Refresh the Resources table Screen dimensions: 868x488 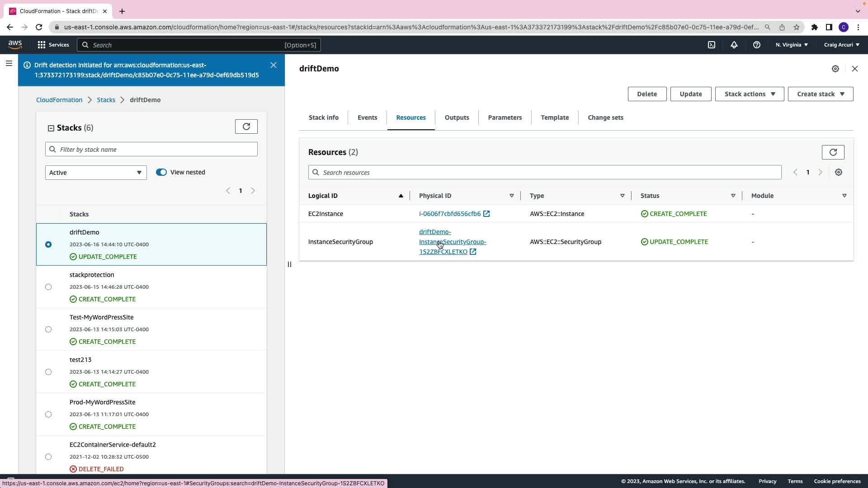click(833, 152)
